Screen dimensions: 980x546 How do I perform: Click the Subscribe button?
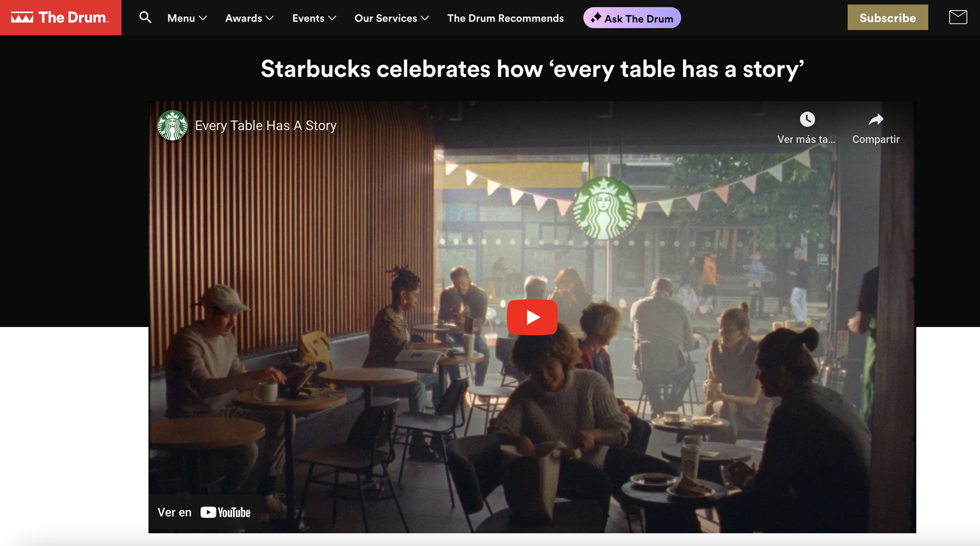(x=887, y=18)
